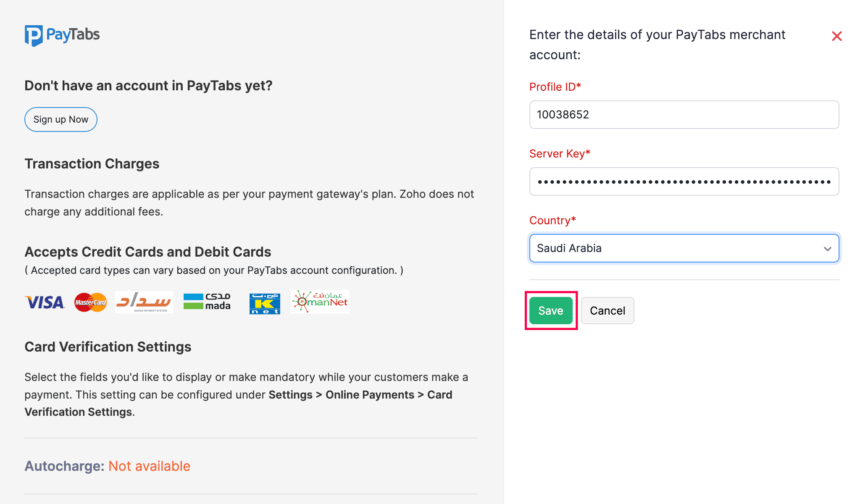
Task: Click the KNET payment icon
Action: [264, 302]
